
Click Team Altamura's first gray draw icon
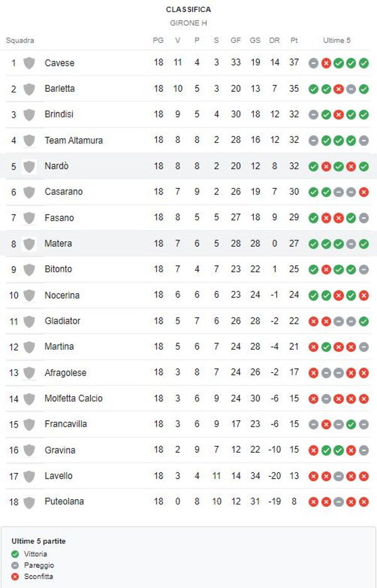pyautogui.click(x=314, y=141)
